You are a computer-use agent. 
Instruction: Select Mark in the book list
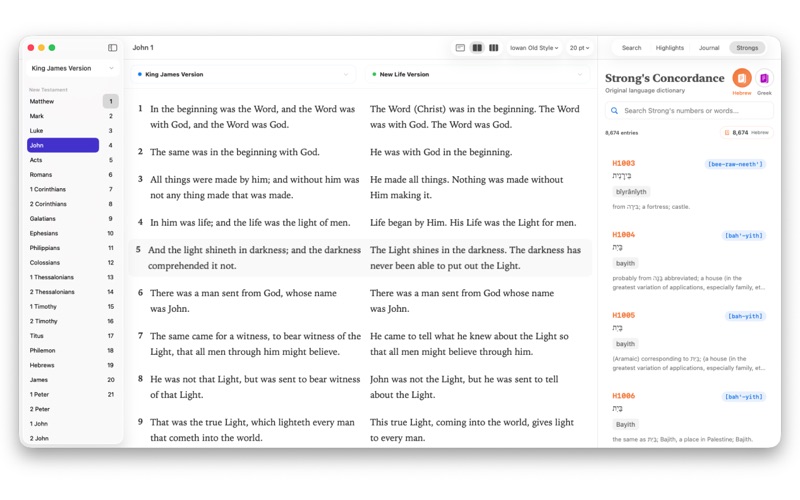coord(63,116)
